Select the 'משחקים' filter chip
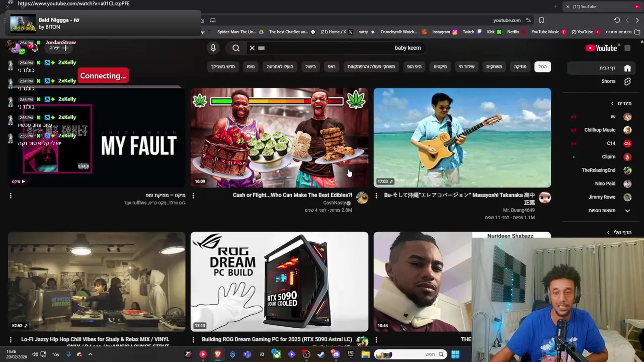644x362 pixels. 494,66
